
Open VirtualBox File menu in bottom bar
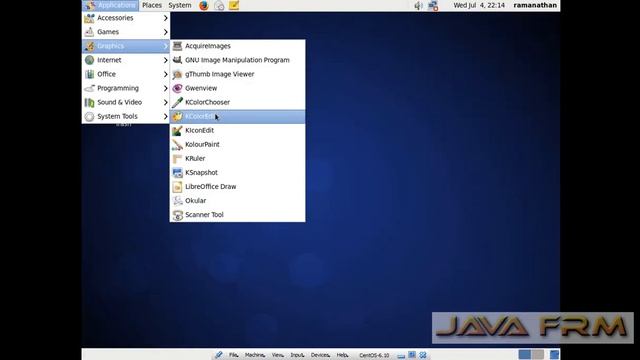tap(233, 355)
